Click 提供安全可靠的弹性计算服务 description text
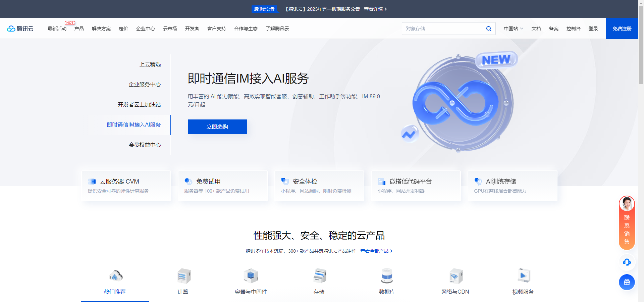This screenshot has width=644, height=302. 118,191
